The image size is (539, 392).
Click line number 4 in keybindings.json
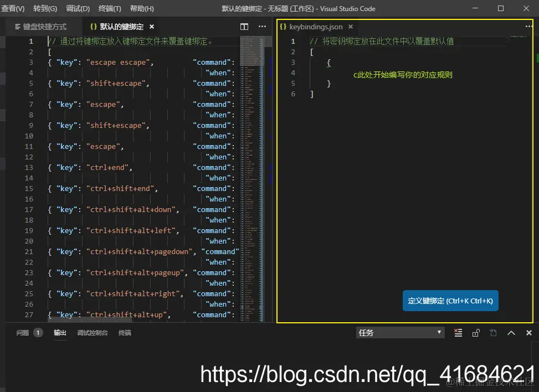point(293,73)
